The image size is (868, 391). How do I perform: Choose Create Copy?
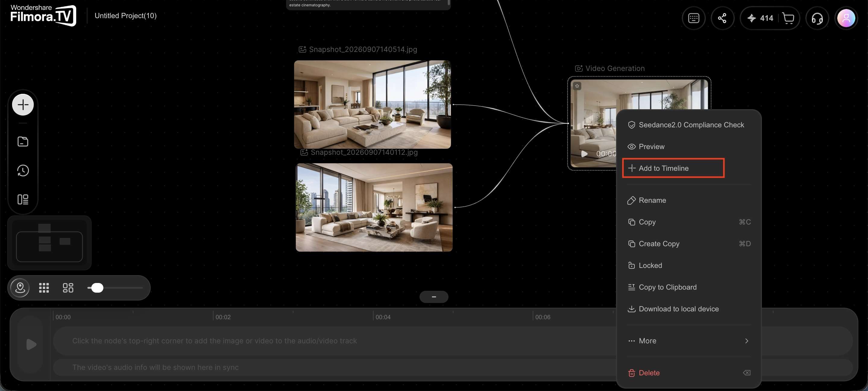689,244
